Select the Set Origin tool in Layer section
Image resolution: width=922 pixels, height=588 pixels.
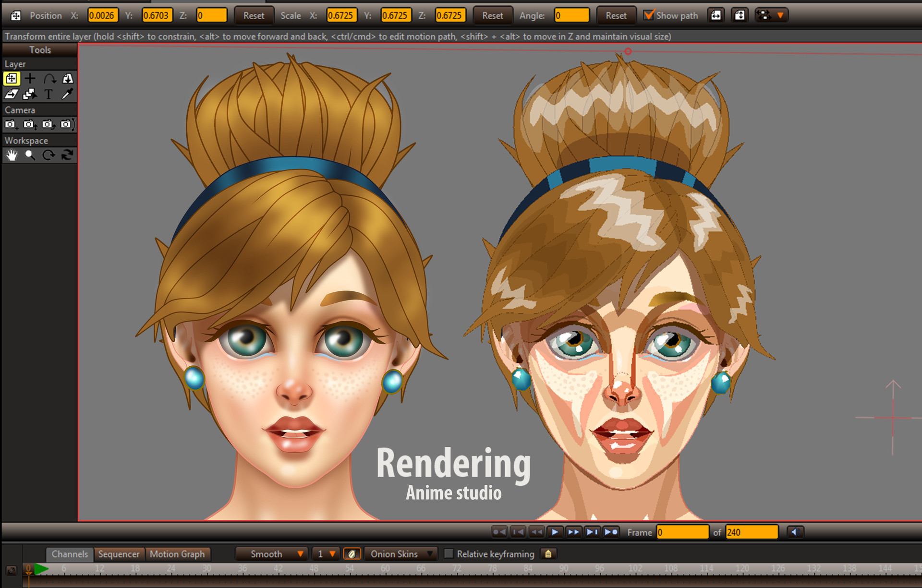(x=30, y=79)
